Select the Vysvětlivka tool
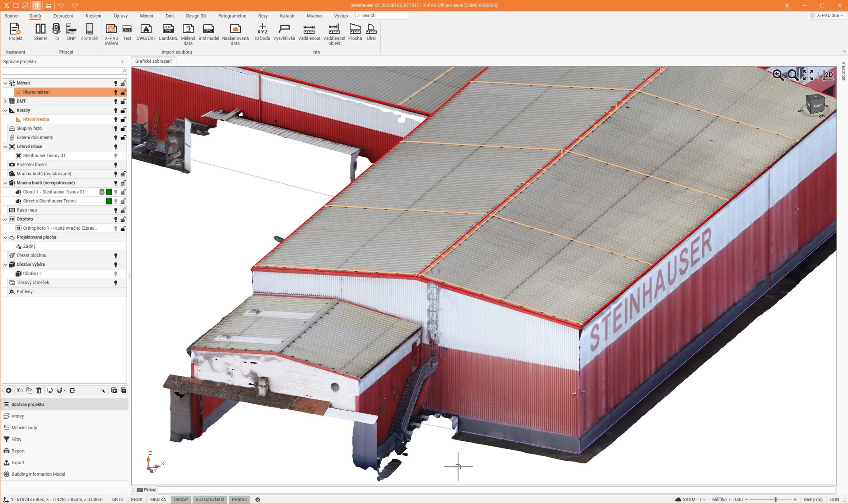This screenshot has height=504, width=848. click(284, 32)
